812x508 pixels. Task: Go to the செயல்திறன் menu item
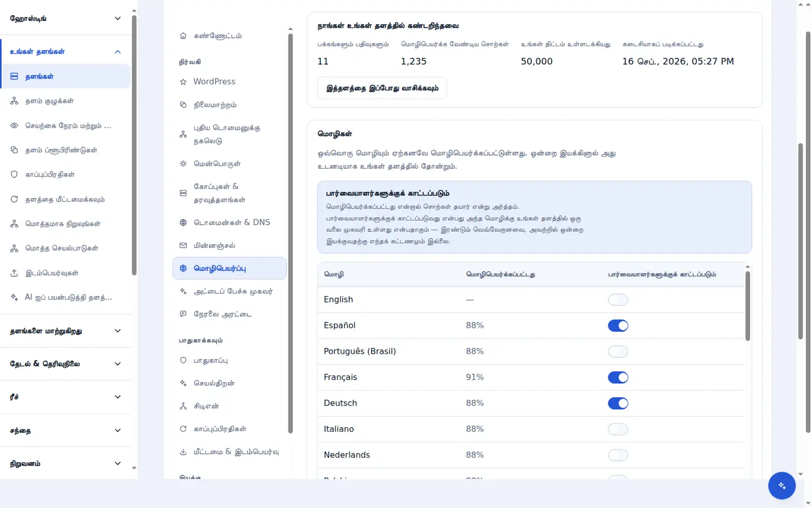(x=230, y=383)
